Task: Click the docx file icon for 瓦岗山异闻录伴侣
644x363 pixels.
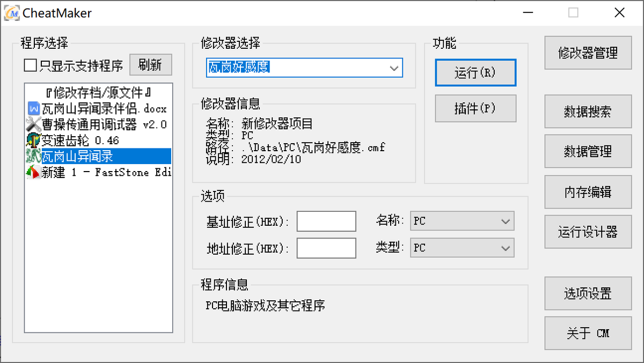Action: coord(33,109)
